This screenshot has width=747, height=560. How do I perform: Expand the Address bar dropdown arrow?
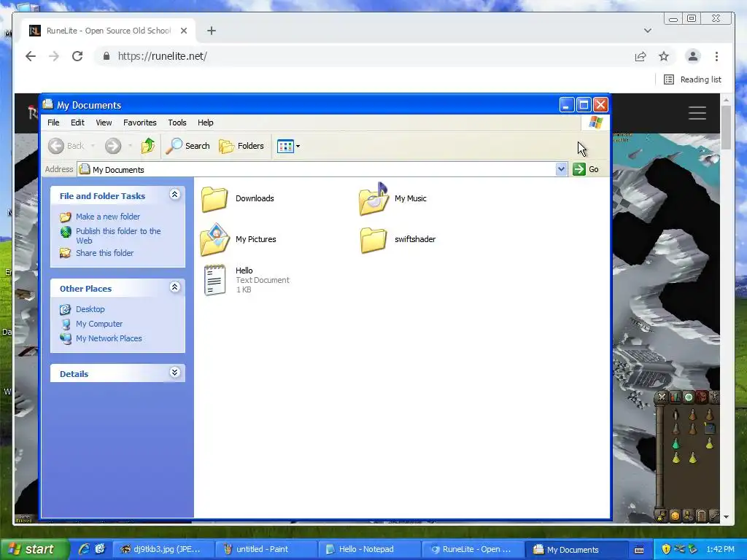coord(561,169)
